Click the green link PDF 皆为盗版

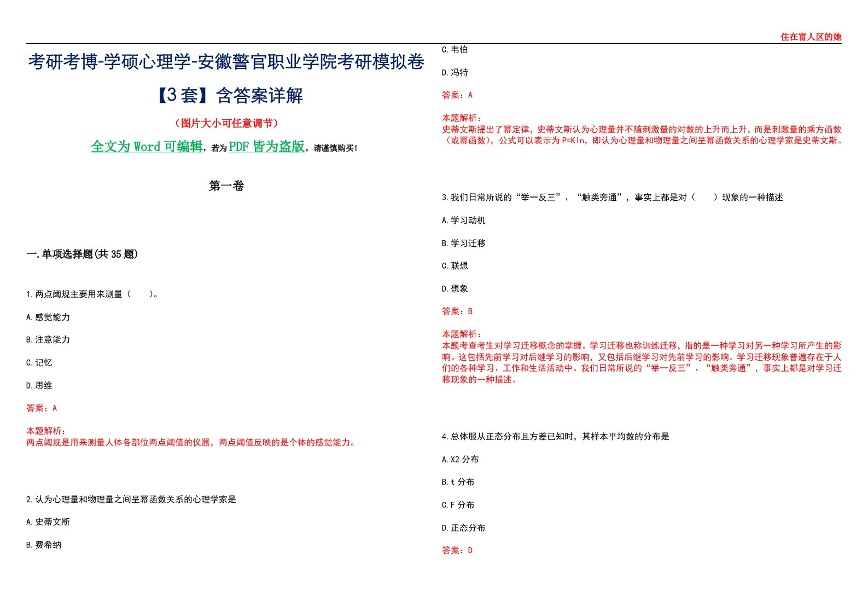point(266,147)
